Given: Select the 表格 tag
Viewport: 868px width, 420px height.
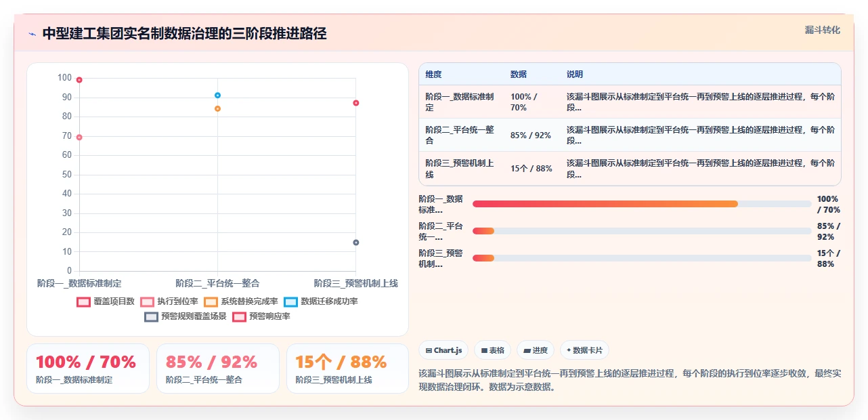Looking at the screenshot, I should [493, 350].
